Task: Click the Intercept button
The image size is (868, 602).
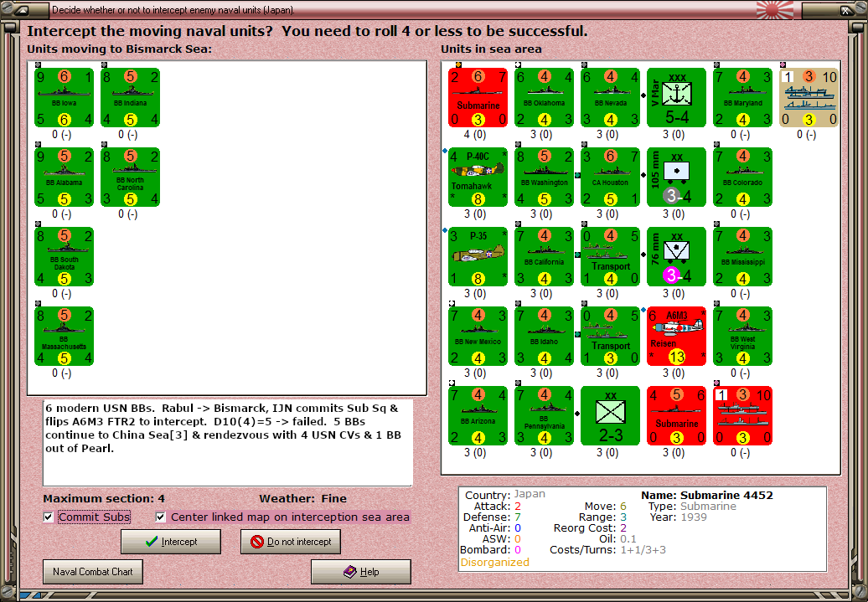Action: pos(171,542)
